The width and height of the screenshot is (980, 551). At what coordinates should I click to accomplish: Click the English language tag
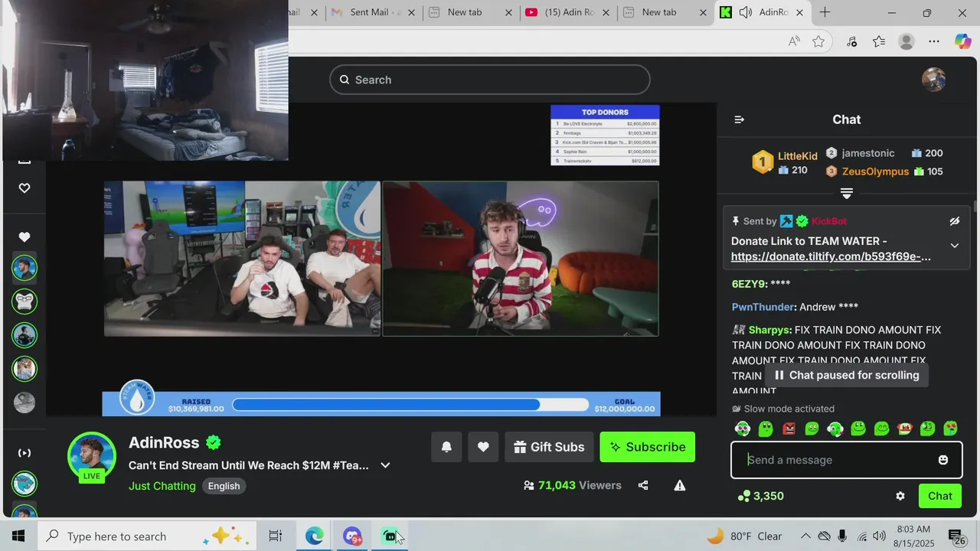click(224, 486)
